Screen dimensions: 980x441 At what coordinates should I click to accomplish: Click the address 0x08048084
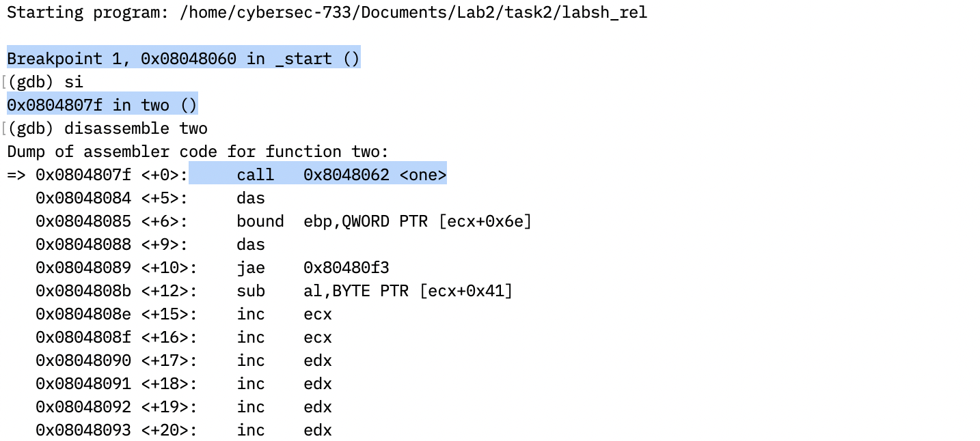[83, 199]
